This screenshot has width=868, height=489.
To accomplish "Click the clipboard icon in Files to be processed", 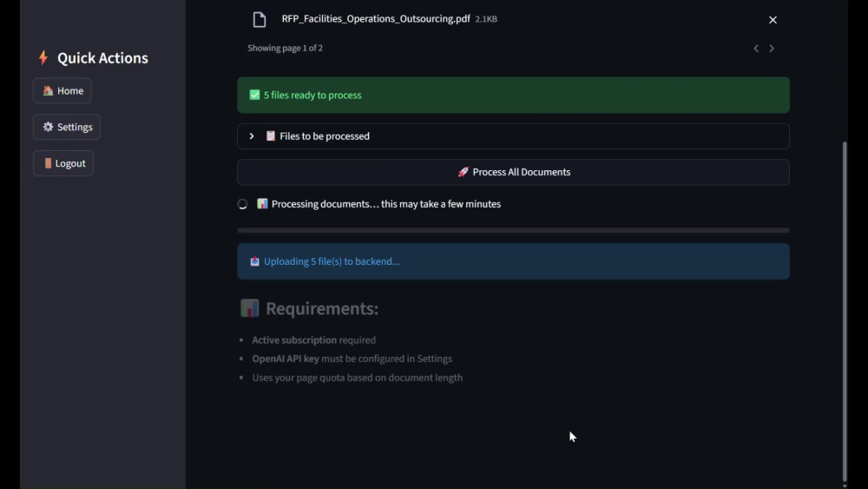I will click(x=270, y=135).
